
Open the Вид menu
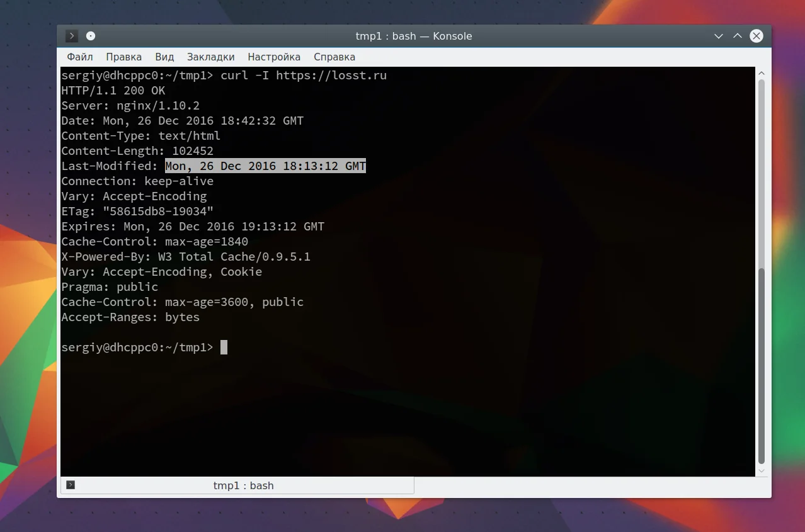point(164,57)
